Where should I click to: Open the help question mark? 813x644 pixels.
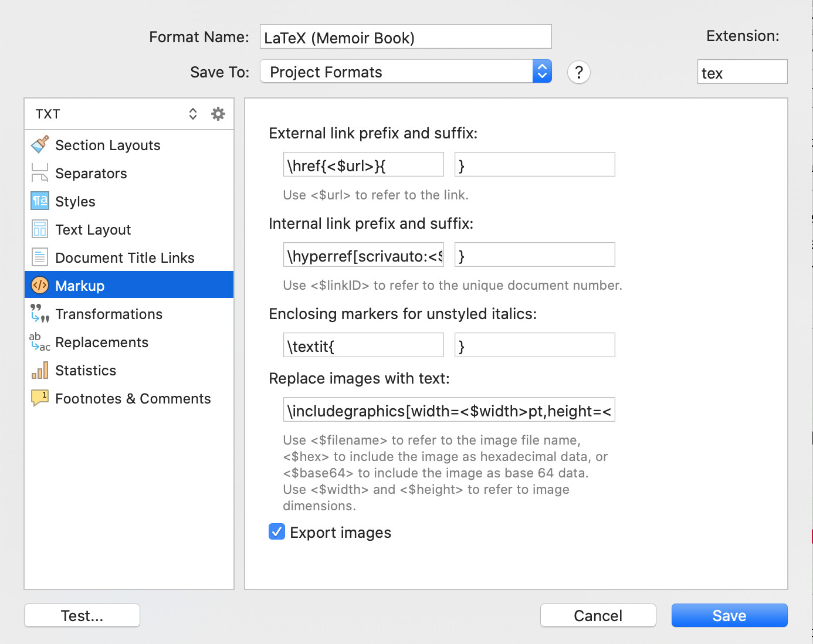(x=579, y=72)
